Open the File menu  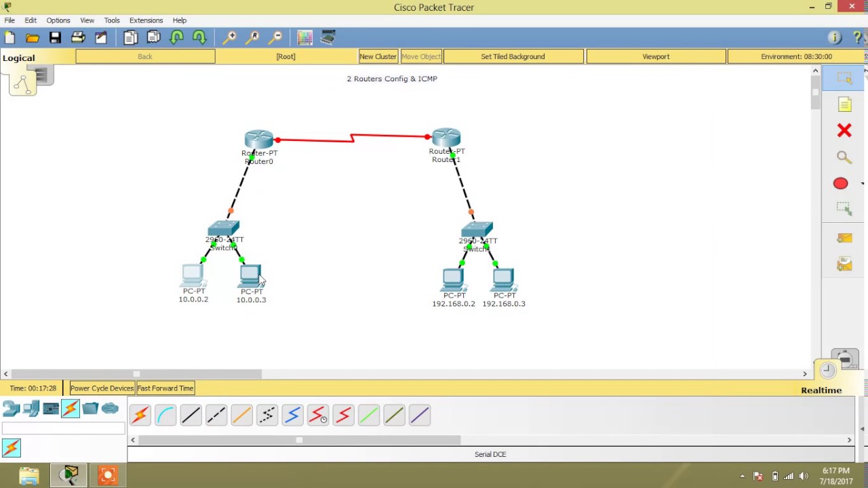click(9, 20)
